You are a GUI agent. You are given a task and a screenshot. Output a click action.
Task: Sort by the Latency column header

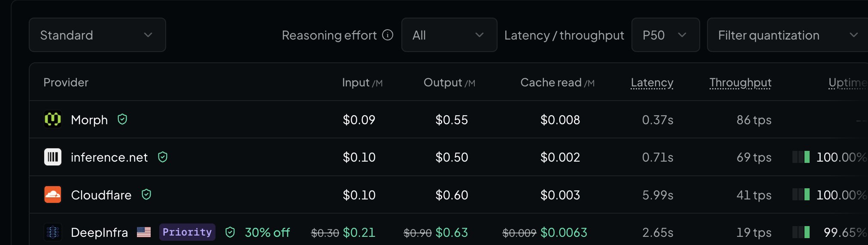click(x=652, y=83)
